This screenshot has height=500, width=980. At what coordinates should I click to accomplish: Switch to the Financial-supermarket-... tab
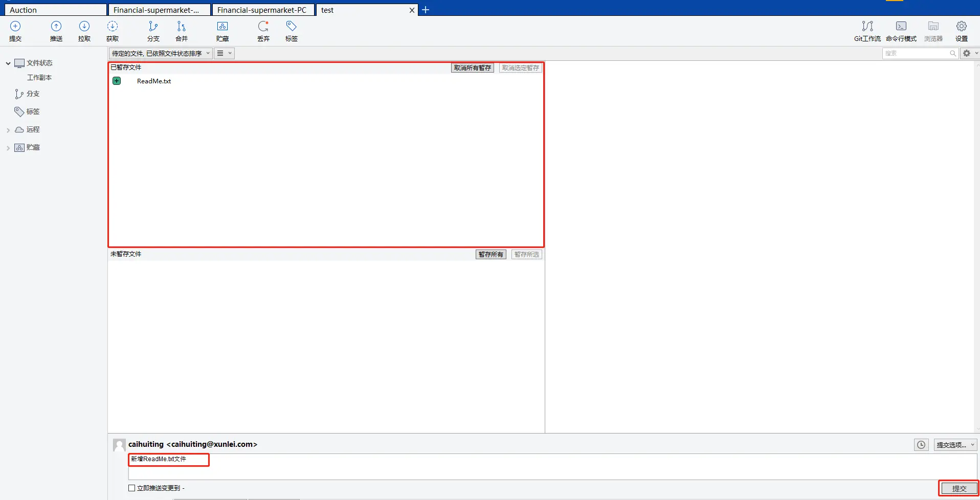pyautogui.click(x=160, y=10)
